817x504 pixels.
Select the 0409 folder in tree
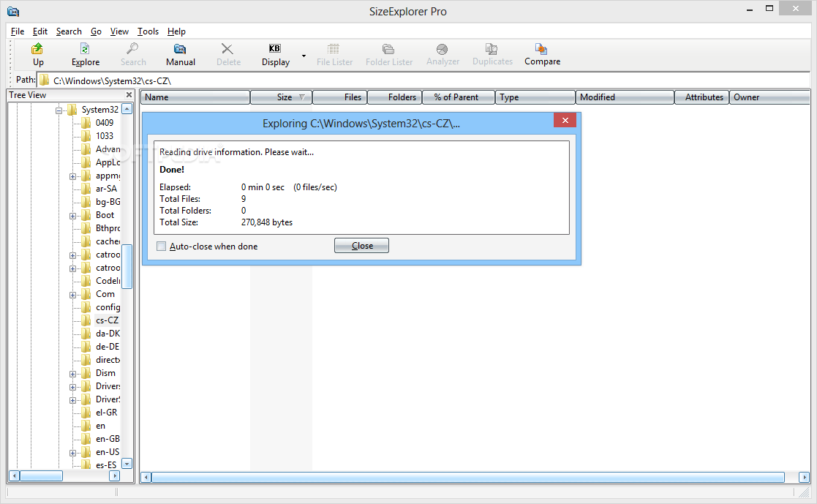coord(104,122)
